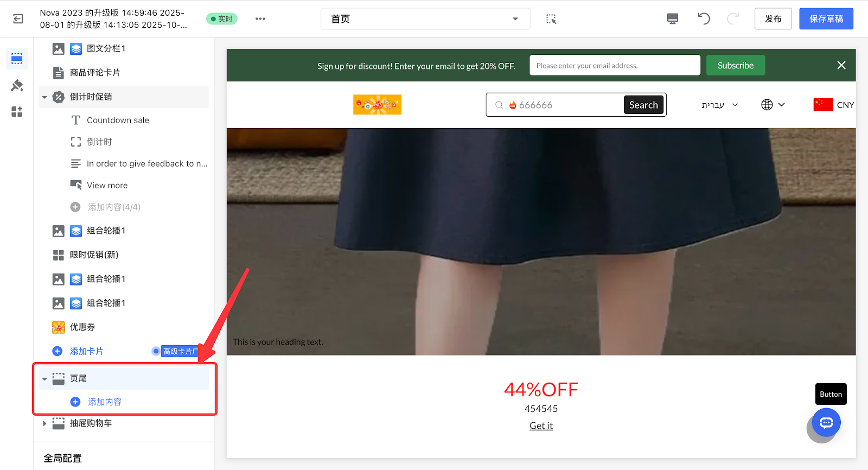This screenshot has width=868, height=470.
Task: Collapse the 倒计时促销 section
Action: click(44, 97)
